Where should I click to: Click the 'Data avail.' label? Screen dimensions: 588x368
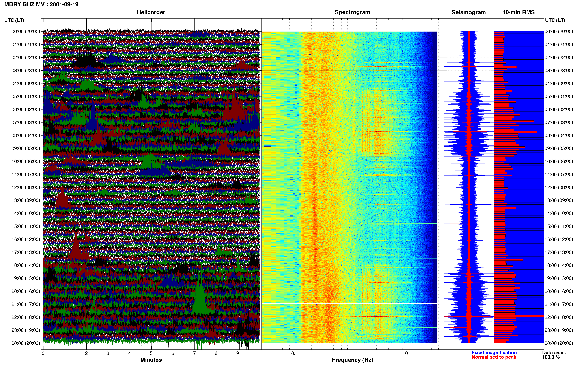554,352
